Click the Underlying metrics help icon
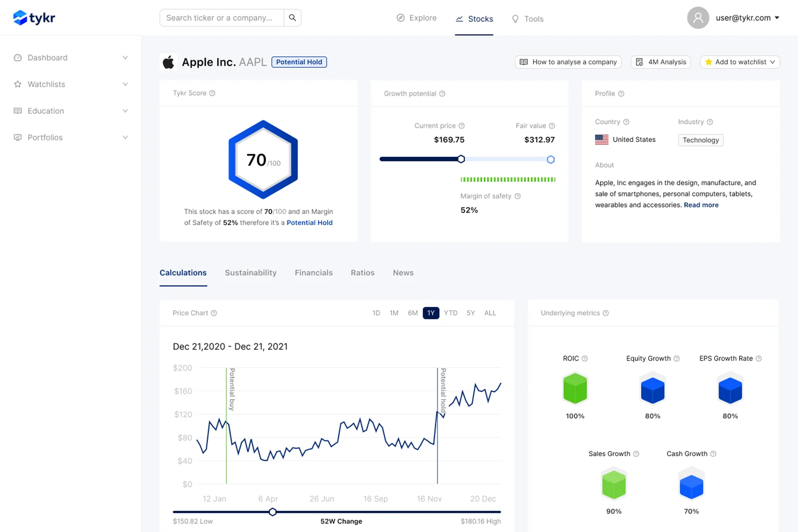This screenshot has height=532, width=798. pyautogui.click(x=605, y=313)
